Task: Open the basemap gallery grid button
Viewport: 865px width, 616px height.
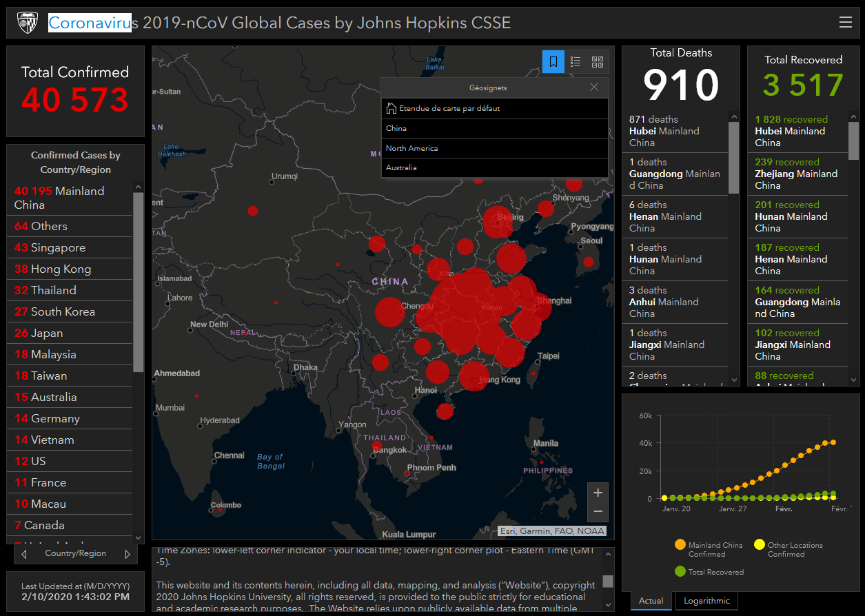Action: tap(598, 61)
